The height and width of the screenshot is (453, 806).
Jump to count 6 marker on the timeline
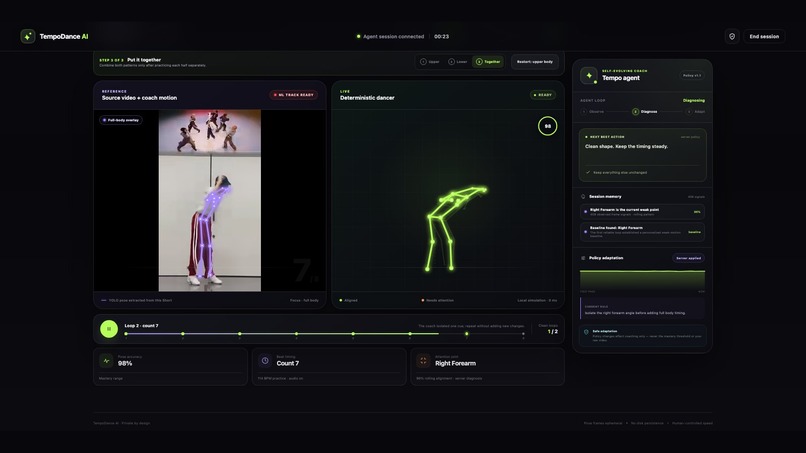[x=410, y=334]
